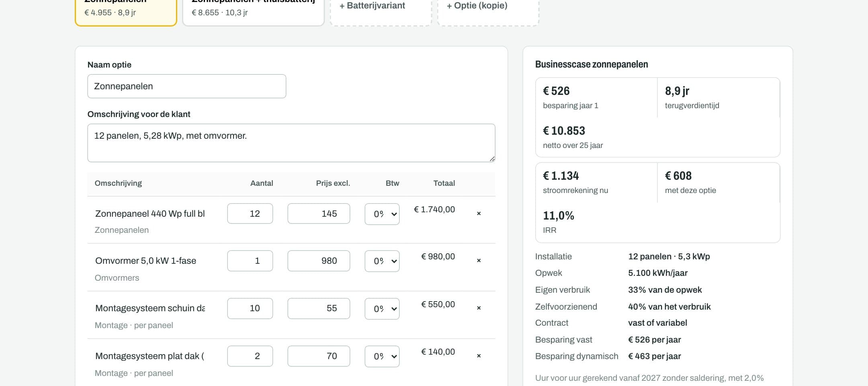This screenshot has width=868, height=386.
Task: Click the € 1.134 stroomrekening nu value
Action: [x=561, y=176]
